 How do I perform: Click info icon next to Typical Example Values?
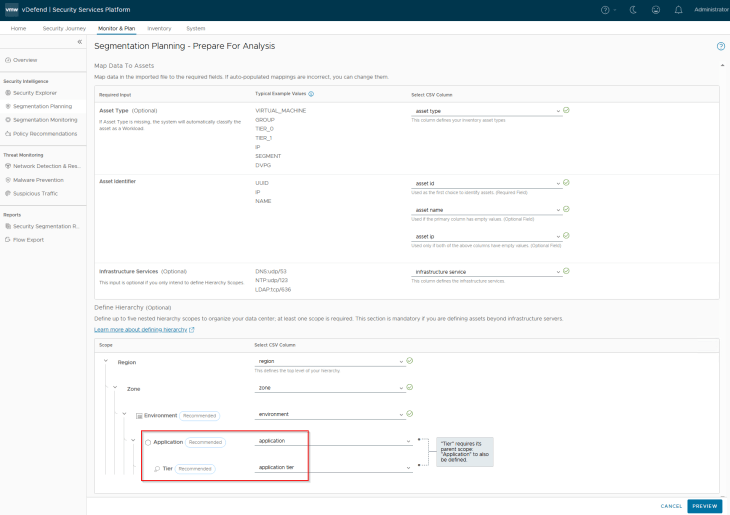point(311,94)
